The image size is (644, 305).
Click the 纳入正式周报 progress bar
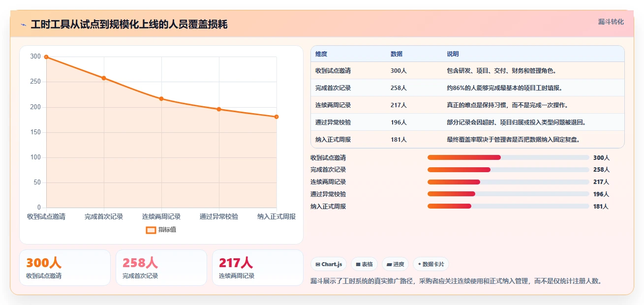[508, 206]
